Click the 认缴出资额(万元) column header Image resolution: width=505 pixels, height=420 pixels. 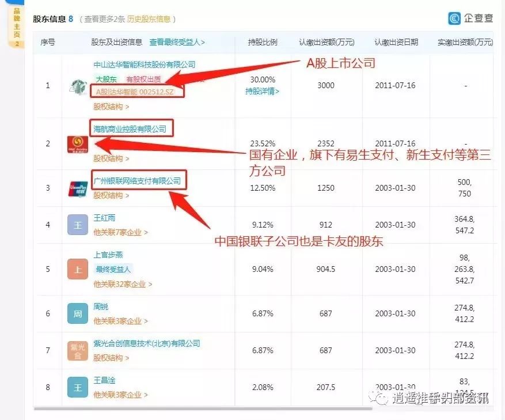click(326, 42)
